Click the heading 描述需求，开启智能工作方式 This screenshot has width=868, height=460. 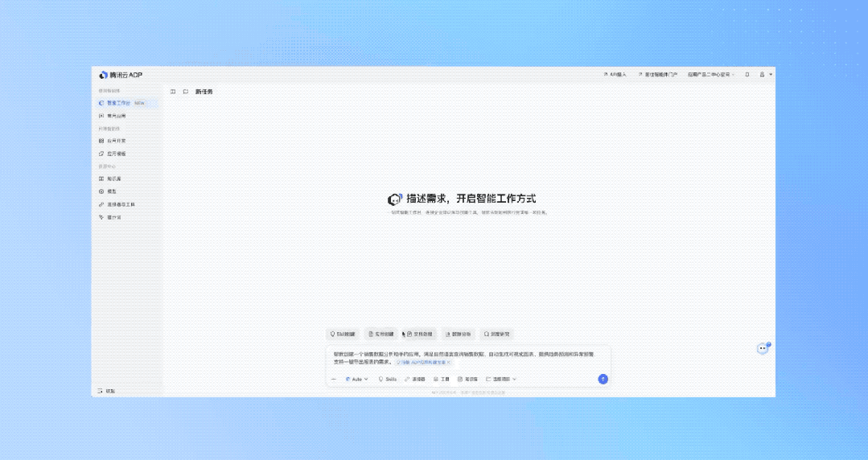coord(471,199)
